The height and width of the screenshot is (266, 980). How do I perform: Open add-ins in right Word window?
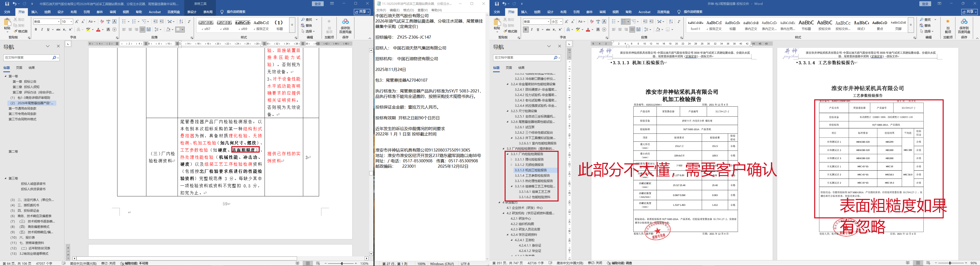pyautogui.click(x=948, y=26)
